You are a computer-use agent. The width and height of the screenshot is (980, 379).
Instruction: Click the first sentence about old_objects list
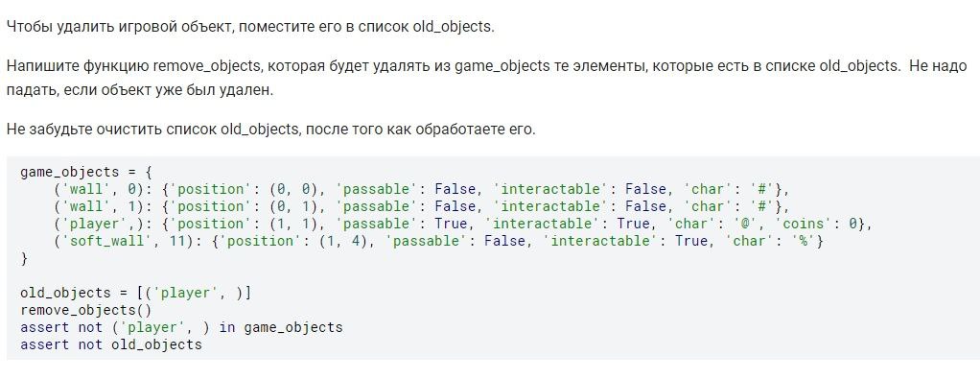(x=250, y=28)
